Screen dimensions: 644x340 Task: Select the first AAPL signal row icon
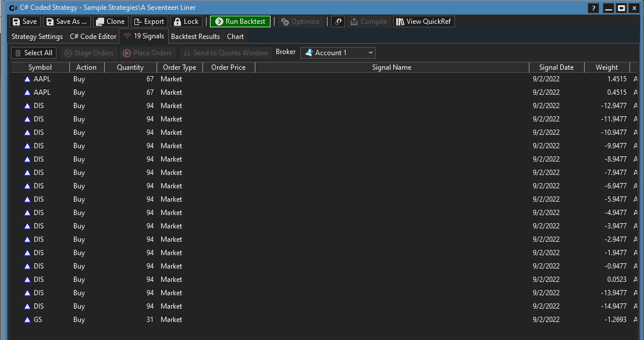point(27,79)
